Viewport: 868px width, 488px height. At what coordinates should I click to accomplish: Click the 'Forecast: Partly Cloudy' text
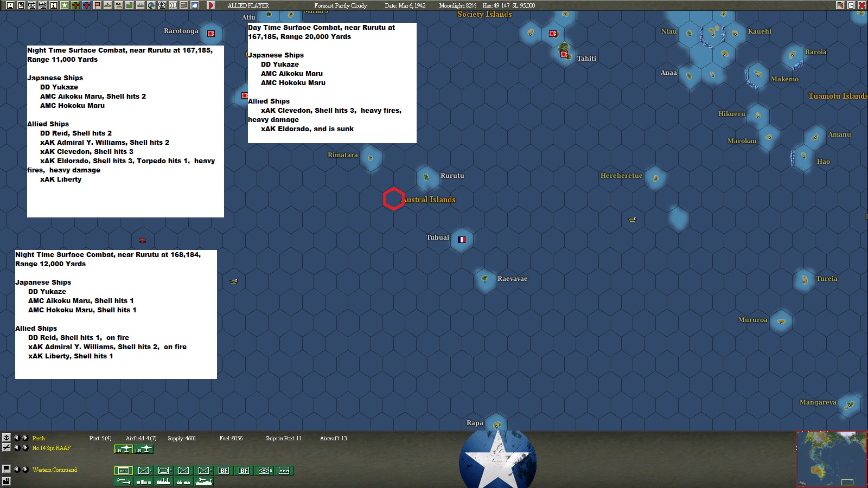click(x=341, y=5)
